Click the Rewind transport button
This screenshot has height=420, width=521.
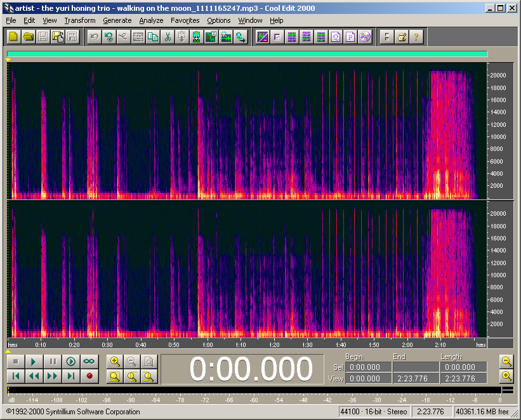pyautogui.click(x=34, y=376)
